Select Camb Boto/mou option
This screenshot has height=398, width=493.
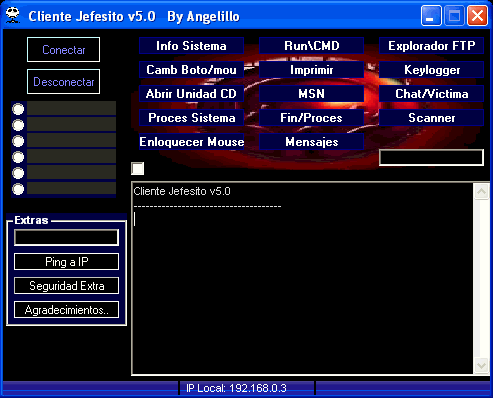click(x=191, y=70)
